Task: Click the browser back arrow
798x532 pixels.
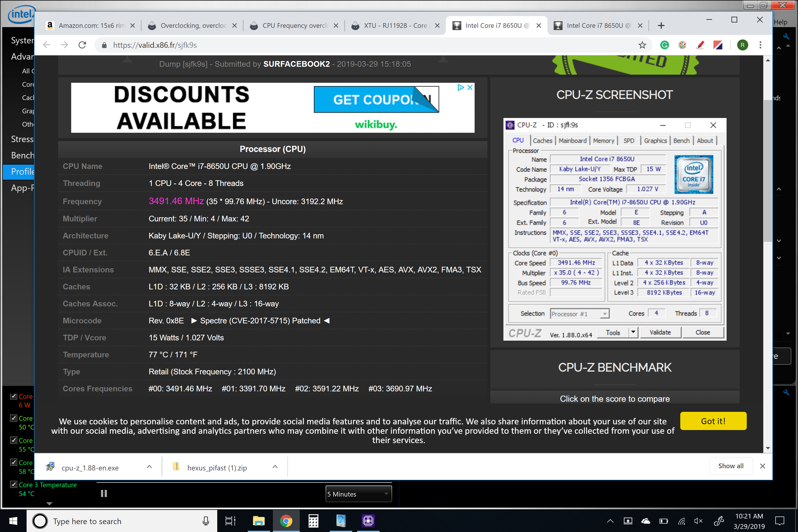Action: point(47,45)
